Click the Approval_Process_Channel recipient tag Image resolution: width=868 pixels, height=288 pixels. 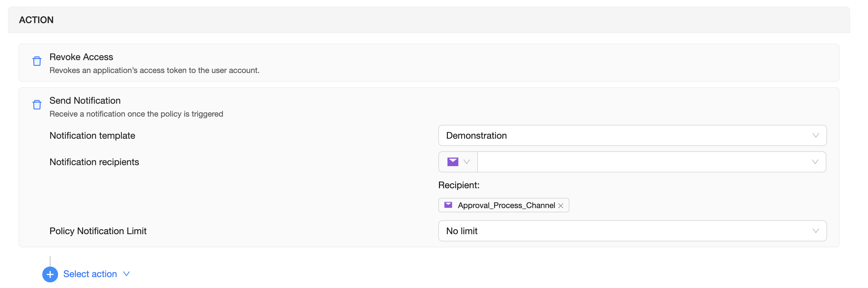point(506,205)
